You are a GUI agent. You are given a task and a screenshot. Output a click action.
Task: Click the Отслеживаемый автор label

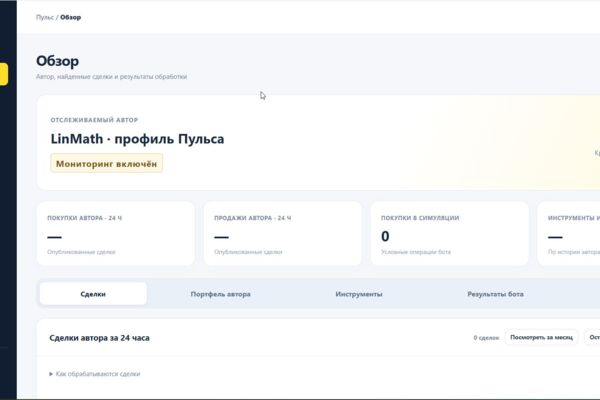coord(94,120)
